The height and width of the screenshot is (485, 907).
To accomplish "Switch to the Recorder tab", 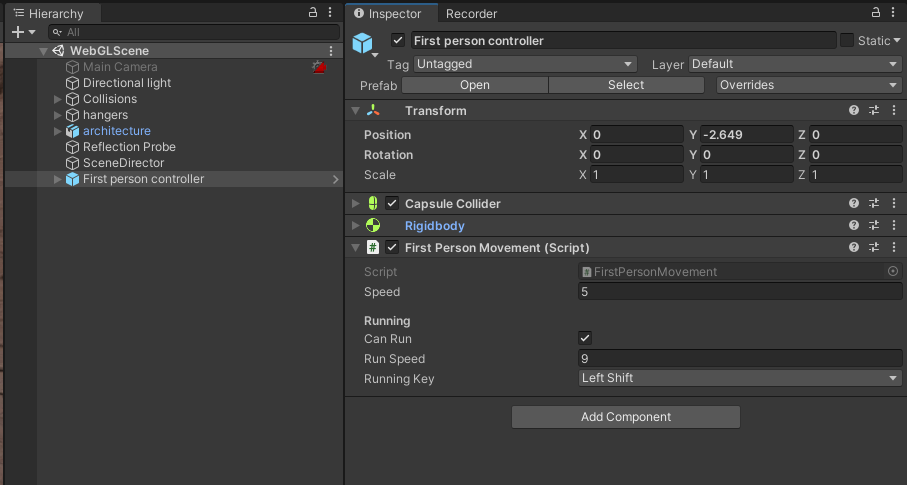I will click(471, 13).
